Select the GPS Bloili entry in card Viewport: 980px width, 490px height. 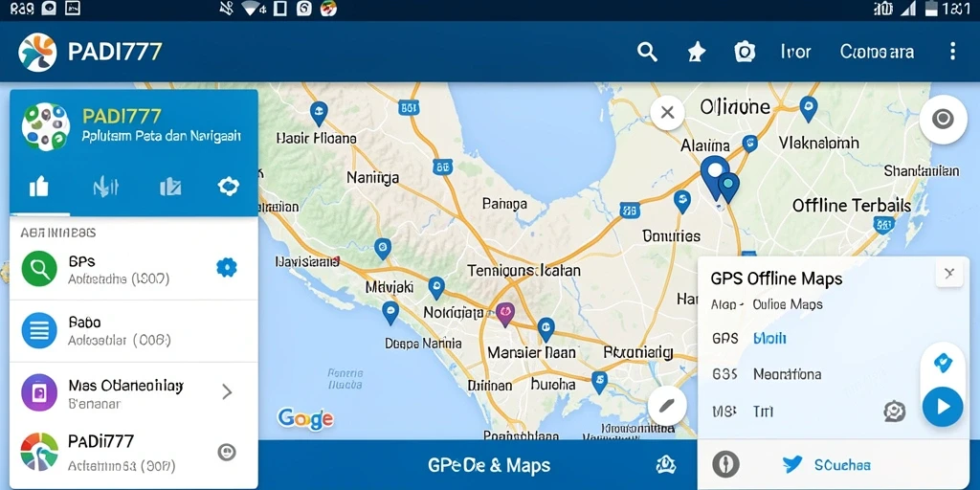[x=748, y=339]
